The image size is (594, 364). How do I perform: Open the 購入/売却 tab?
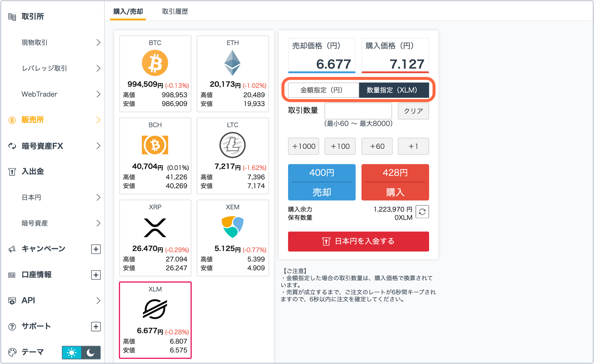click(128, 11)
